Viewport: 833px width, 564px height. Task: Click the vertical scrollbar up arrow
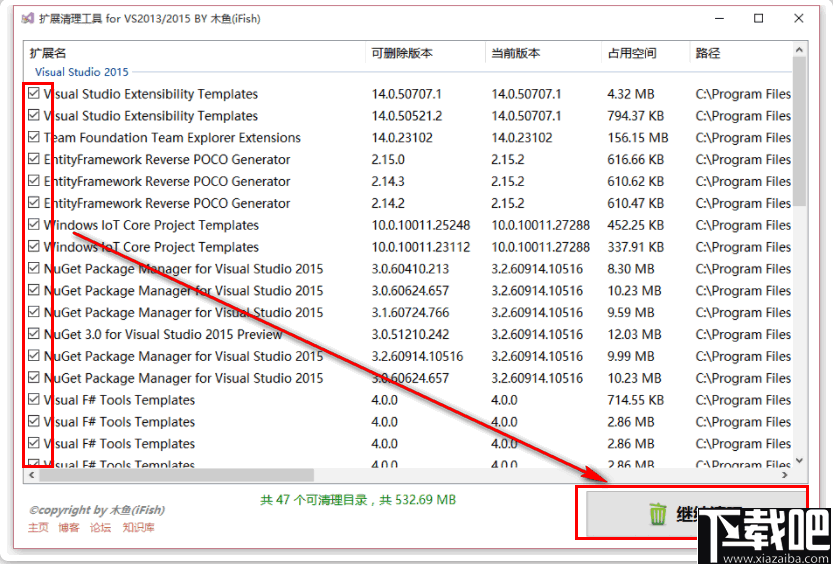pyautogui.click(x=799, y=50)
